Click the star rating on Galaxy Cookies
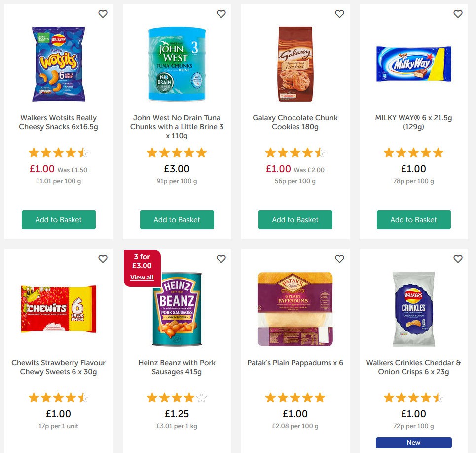This screenshot has height=453, width=476. (295, 153)
